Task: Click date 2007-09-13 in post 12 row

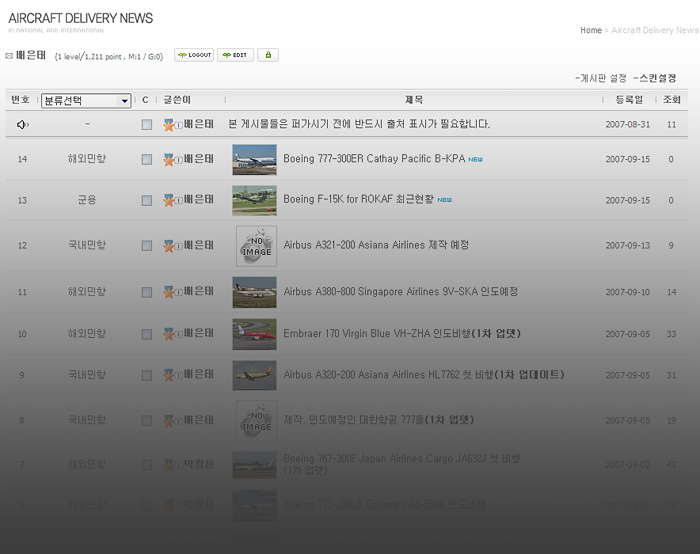Action: pyautogui.click(x=628, y=246)
